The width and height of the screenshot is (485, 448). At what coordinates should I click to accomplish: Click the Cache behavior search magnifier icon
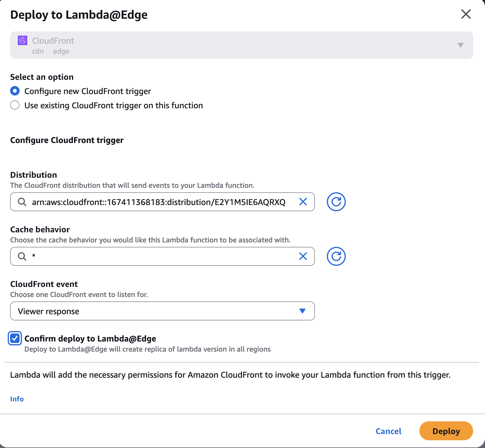22,256
